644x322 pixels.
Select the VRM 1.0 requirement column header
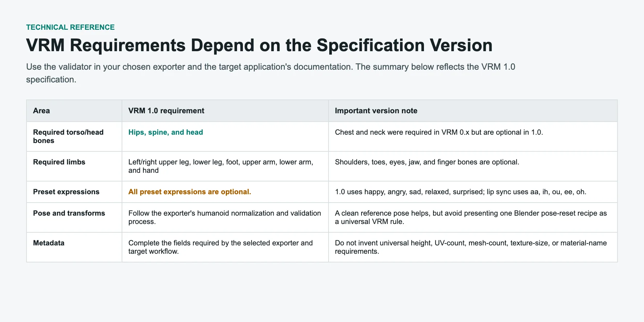(x=225, y=111)
